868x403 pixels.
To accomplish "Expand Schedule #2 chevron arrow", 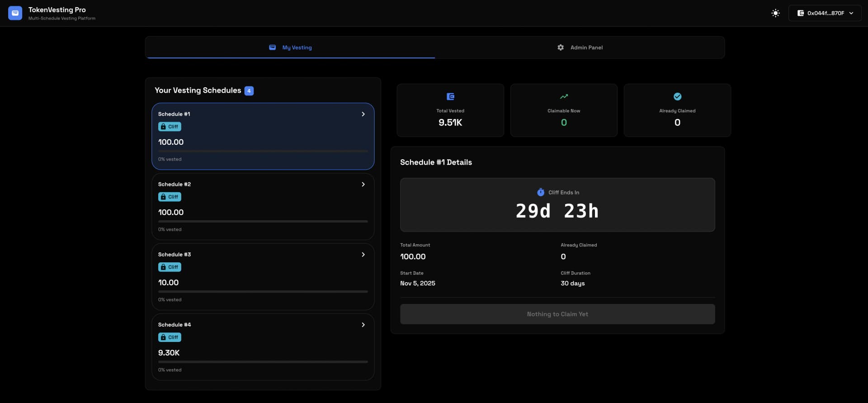I will point(363,184).
